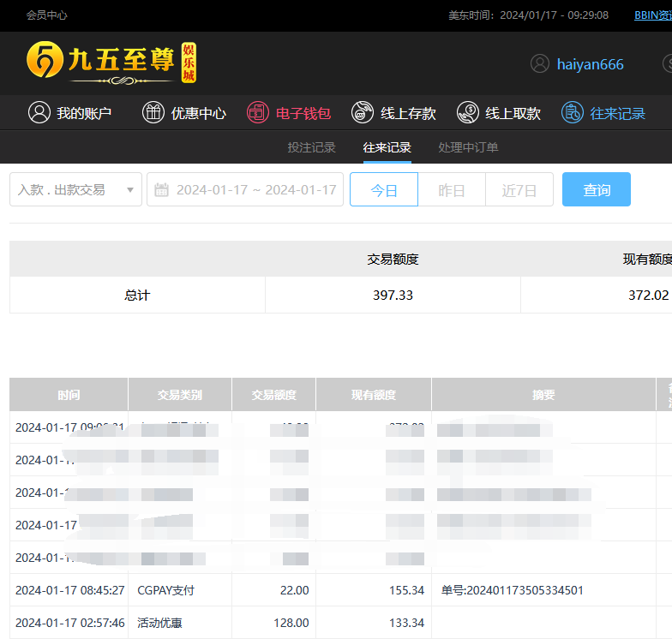Switch to the 处理中订单 tab
Image resolution: width=672 pixels, height=639 pixels.
click(x=468, y=147)
